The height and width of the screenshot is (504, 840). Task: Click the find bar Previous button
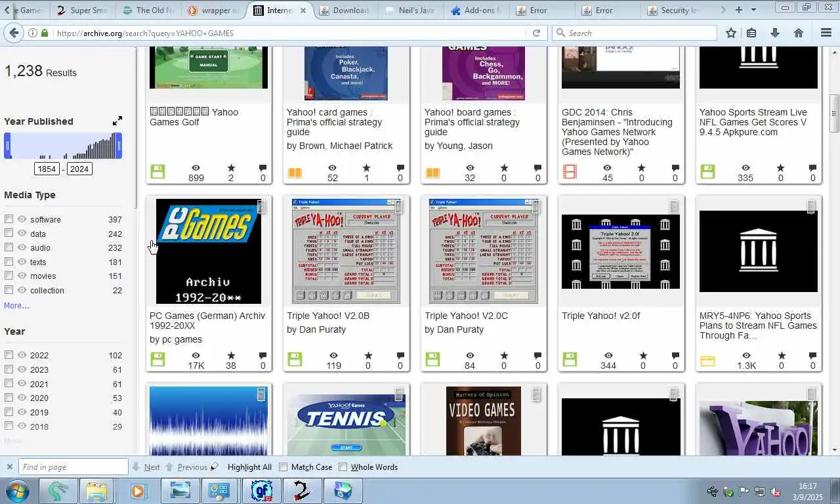coord(186,467)
